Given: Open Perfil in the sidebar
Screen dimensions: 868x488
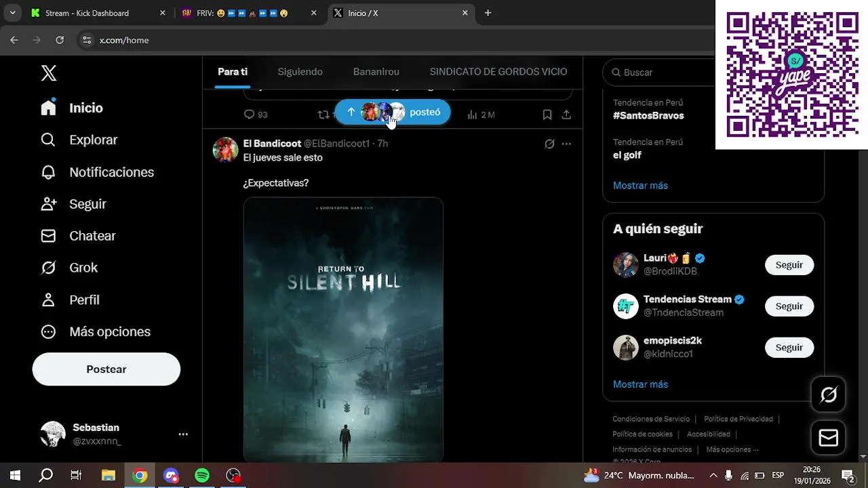Looking at the screenshot, I should pos(70,300).
